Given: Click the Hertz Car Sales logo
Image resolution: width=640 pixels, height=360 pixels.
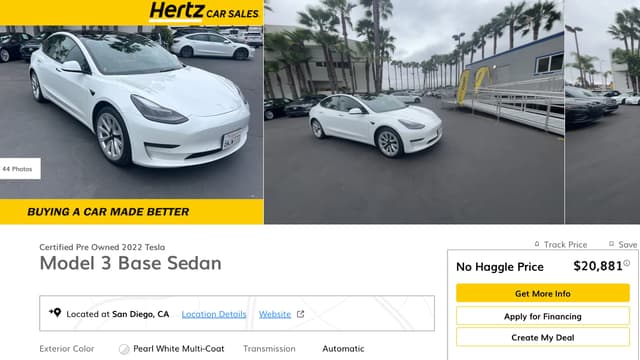Looking at the screenshot, I should click(x=204, y=11).
